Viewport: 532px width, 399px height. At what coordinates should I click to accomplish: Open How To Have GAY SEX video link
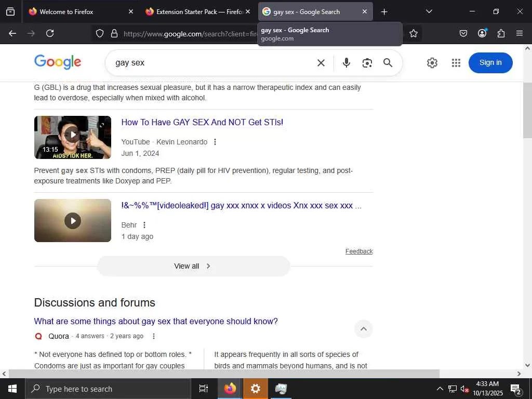click(x=202, y=122)
